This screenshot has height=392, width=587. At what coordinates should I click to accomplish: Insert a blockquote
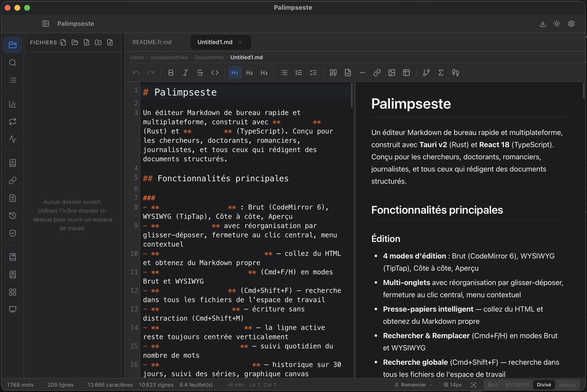tap(333, 73)
